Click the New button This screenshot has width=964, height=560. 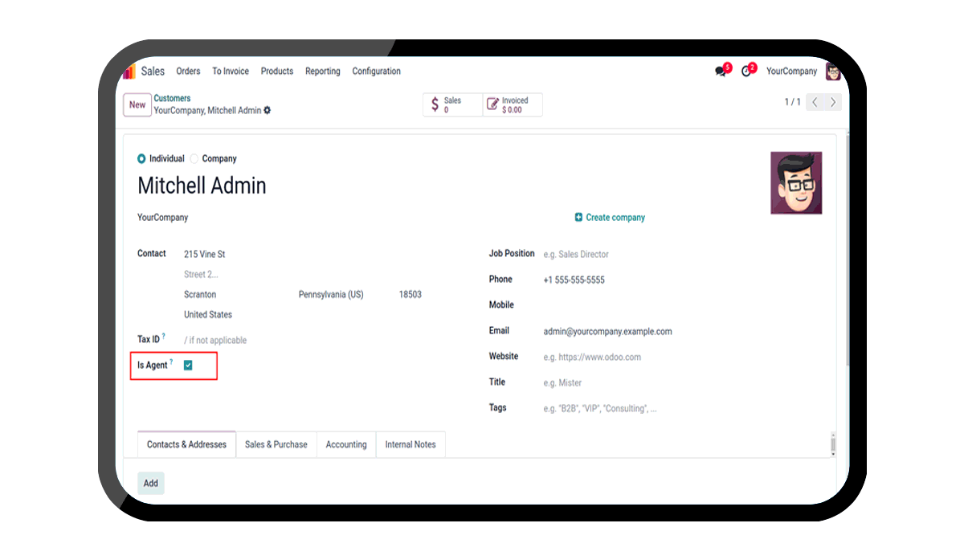click(137, 105)
